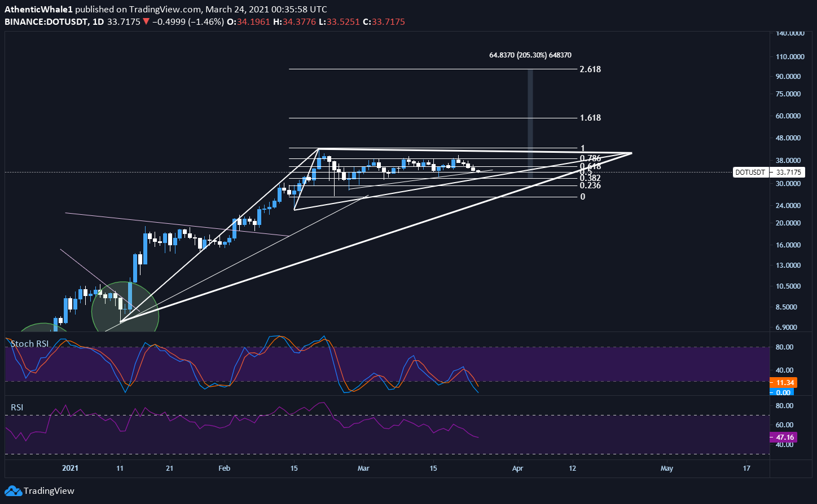
Task: Click the 0.786 Fibonacci level label
Action: point(590,158)
